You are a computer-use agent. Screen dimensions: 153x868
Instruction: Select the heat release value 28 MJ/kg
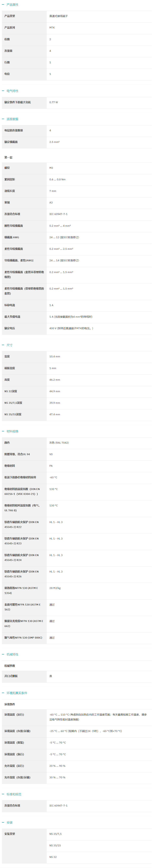55,588
